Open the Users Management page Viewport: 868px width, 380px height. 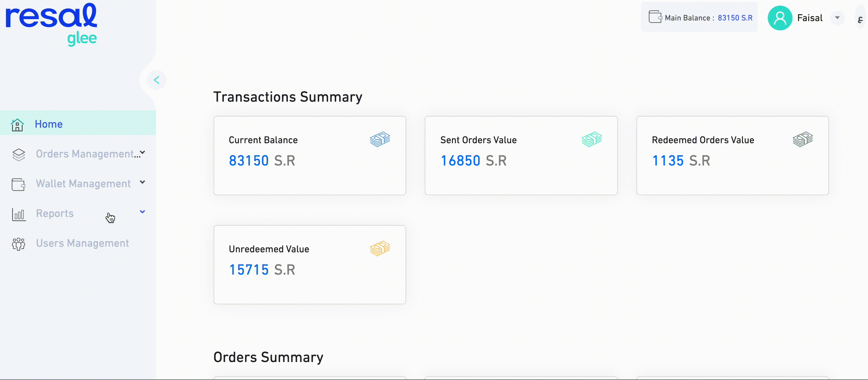tap(78, 243)
